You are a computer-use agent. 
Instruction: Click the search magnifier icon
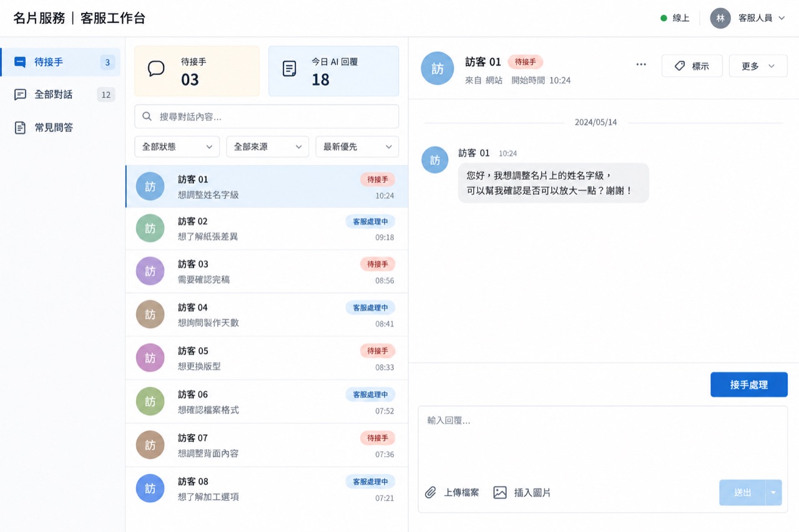tap(147, 117)
